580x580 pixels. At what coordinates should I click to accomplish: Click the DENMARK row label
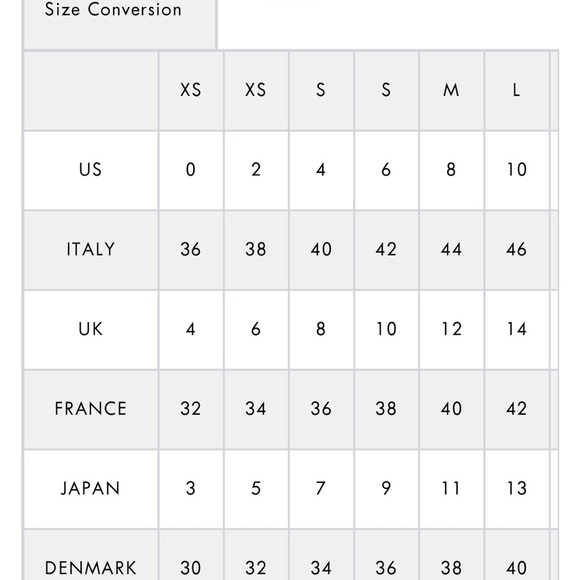[x=91, y=568]
